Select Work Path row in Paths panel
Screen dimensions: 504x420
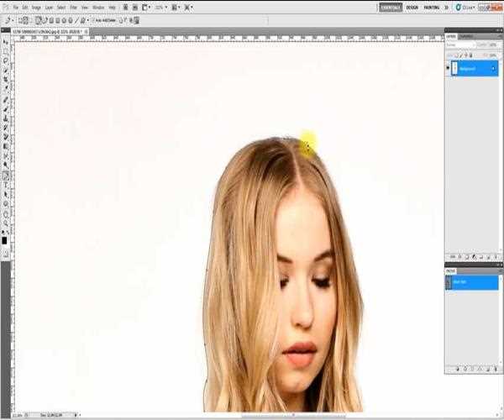[x=472, y=282]
